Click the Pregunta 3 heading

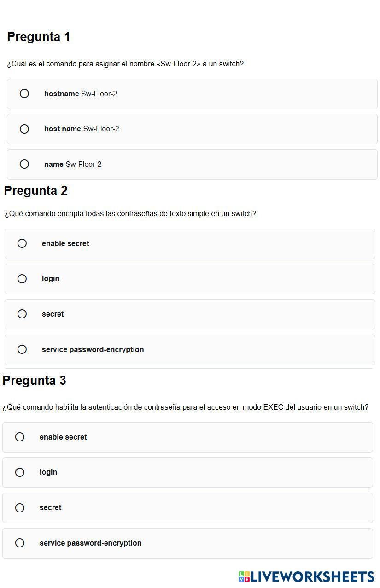pos(35,381)
